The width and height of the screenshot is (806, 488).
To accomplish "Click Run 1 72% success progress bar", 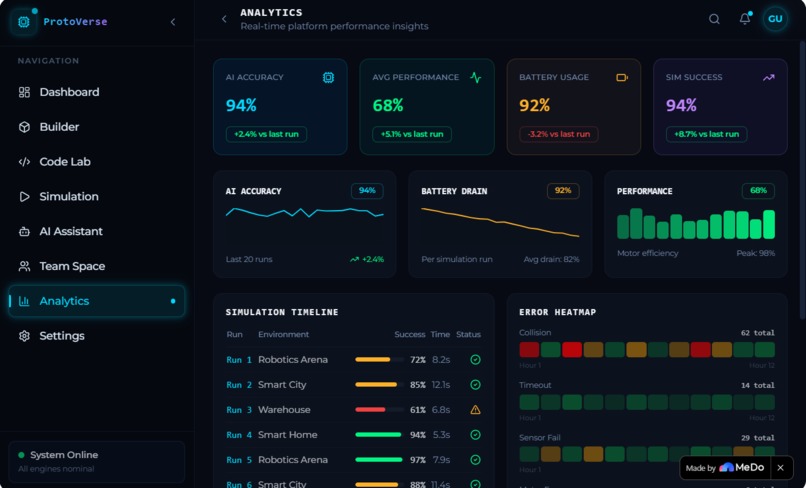I will point(379,360).
